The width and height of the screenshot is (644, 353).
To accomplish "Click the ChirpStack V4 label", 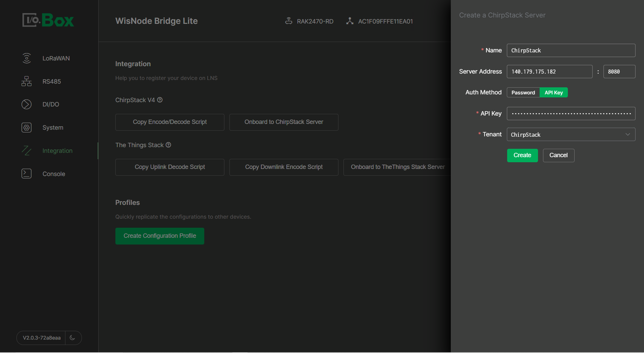I will 135,100.
